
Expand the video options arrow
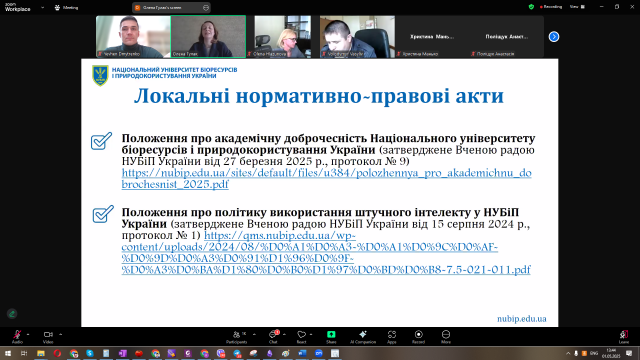tap(60, 335)
